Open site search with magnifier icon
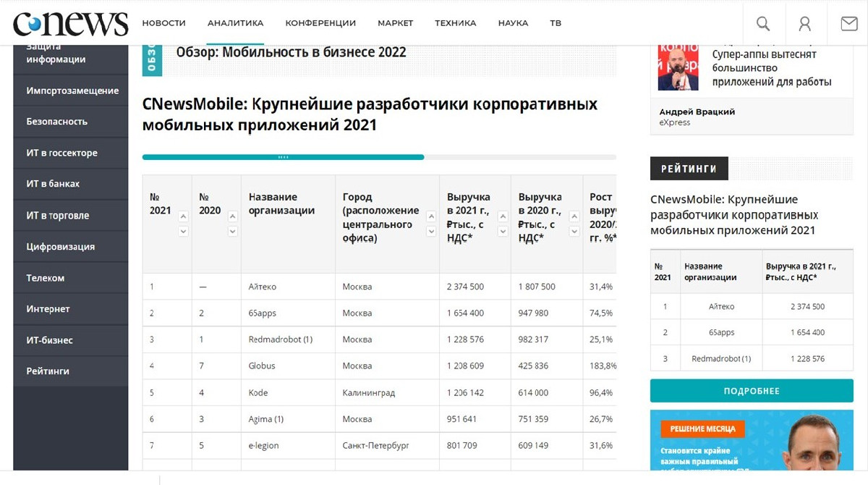Screen dimensions: 868x485 763,24
